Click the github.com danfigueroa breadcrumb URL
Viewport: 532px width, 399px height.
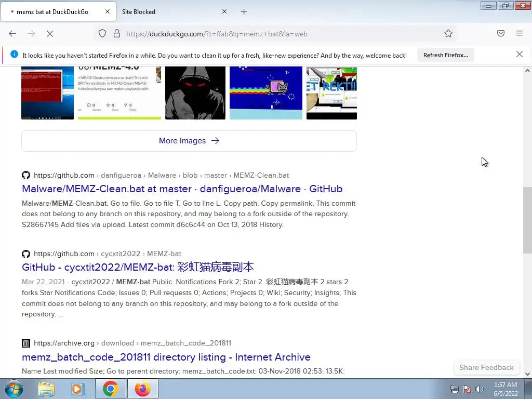tap(162, 176)
